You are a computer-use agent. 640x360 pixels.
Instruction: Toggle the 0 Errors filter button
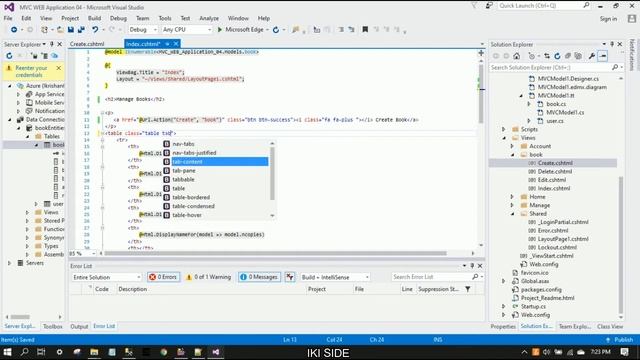pyautogui.click(x=164, y=277)
